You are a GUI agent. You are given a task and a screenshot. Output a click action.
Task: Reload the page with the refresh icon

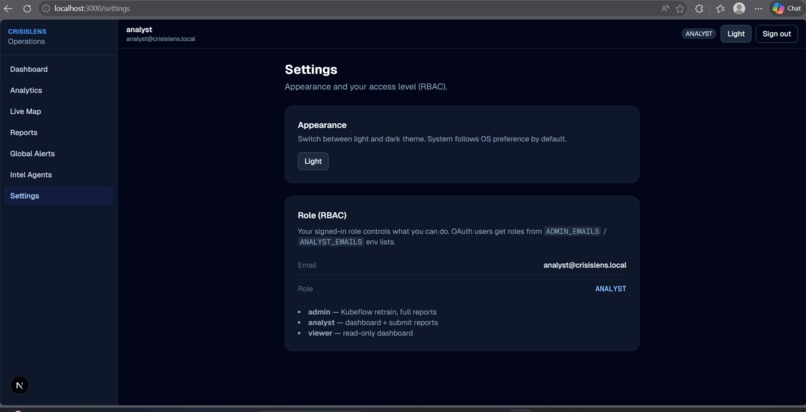(27, 8)
